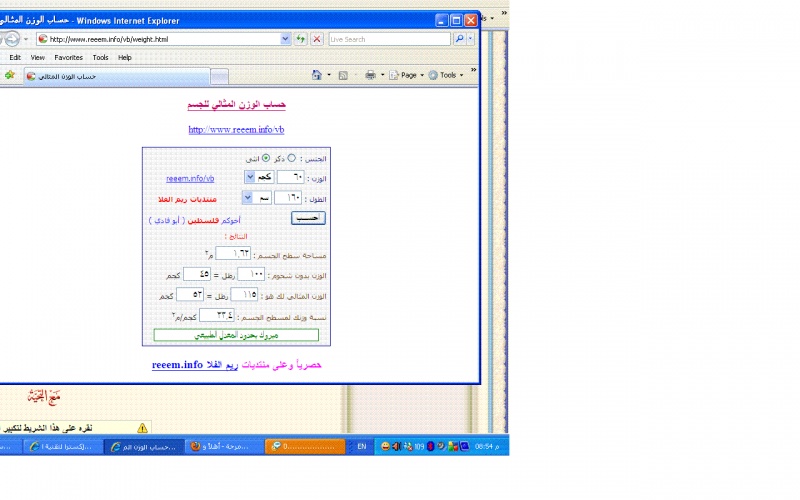Expand the height unit سم dropdown
This screenshot has width=800, height=500.
[x=247, y=197]
